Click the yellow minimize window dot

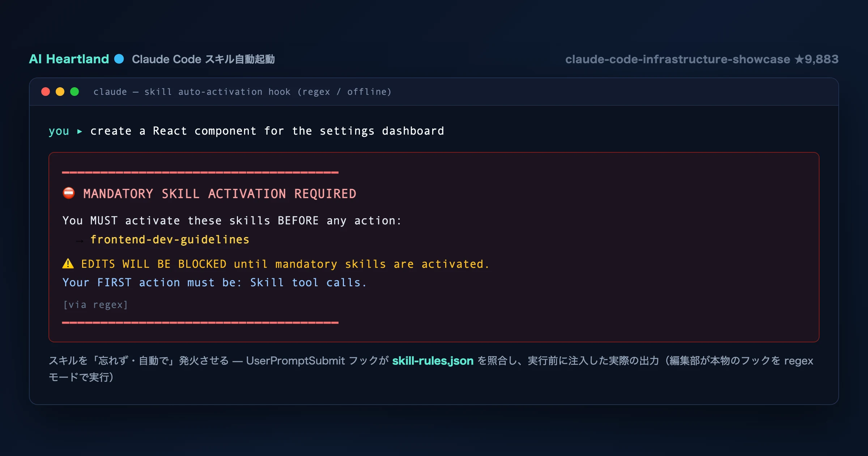click(60, 92)
